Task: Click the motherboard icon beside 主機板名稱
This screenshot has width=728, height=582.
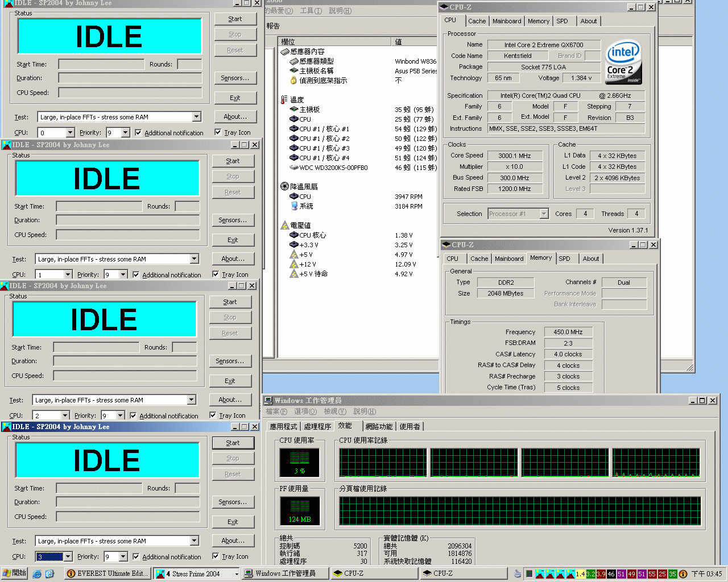Action: (x=294, y=71)
